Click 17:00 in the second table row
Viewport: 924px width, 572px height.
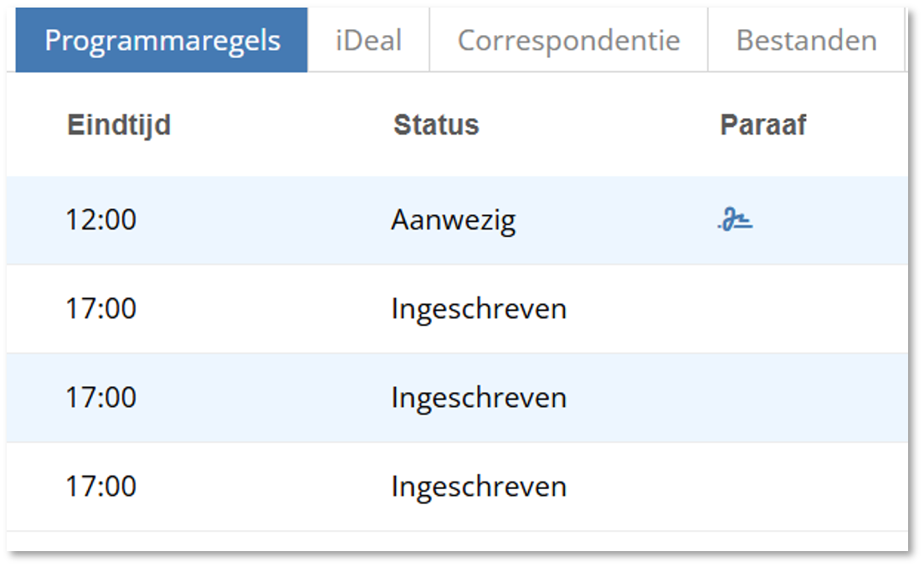pyautogui.click(x=100, y=309)
